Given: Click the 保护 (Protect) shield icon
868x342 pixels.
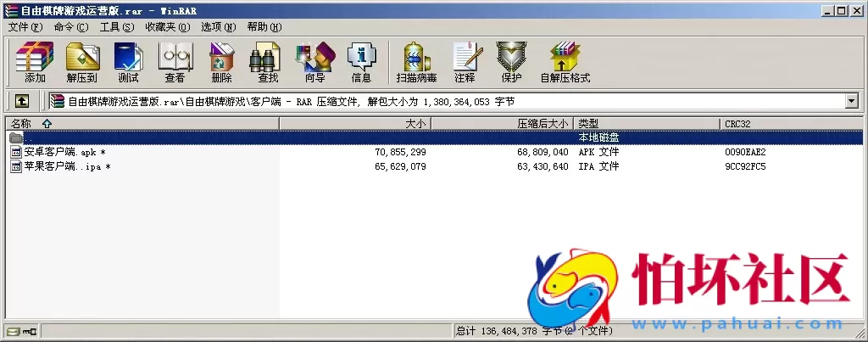Looking at the screenshot, I should click(x=511, y=62).
